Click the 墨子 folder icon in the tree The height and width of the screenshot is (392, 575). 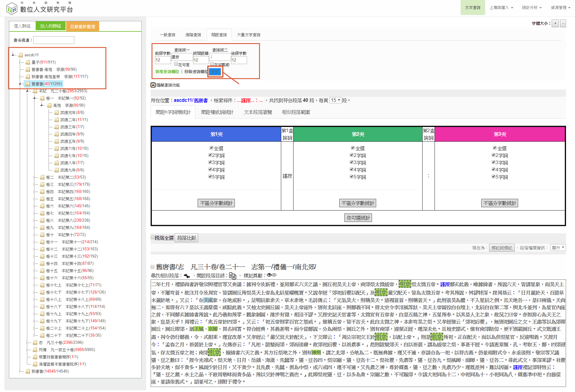coord(28,62)
